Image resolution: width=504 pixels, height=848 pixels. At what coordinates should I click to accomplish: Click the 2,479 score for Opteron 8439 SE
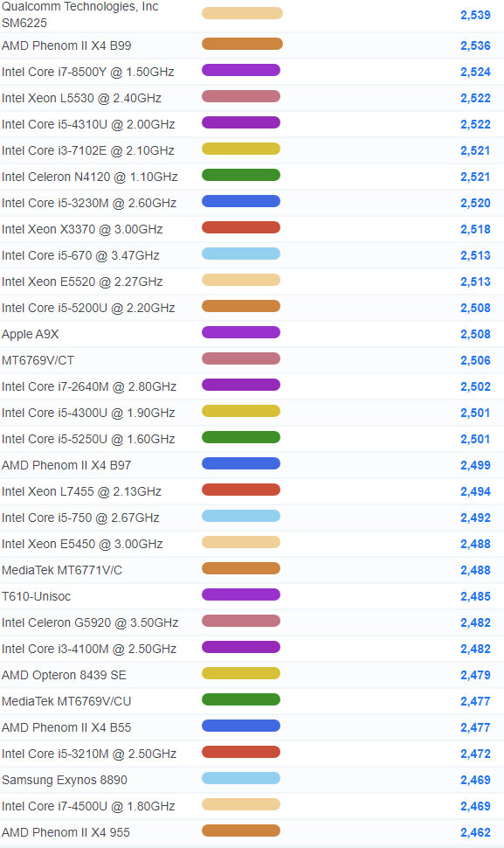pyautogui.click(x=475, y=676)
